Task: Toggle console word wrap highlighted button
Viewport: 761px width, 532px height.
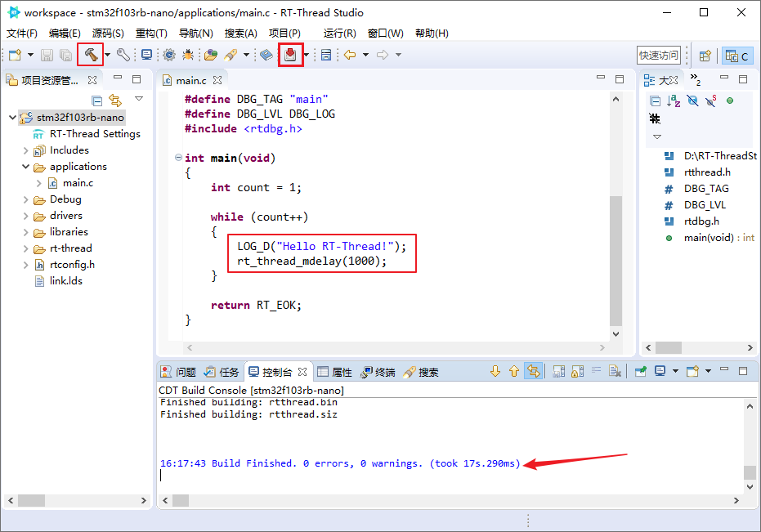Action: click(x=534, y=372)
